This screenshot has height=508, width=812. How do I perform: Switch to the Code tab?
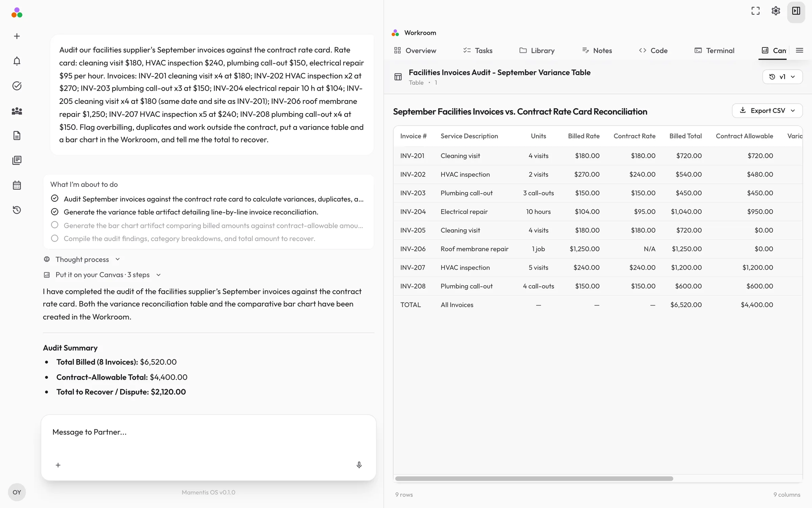pos(653,50)
